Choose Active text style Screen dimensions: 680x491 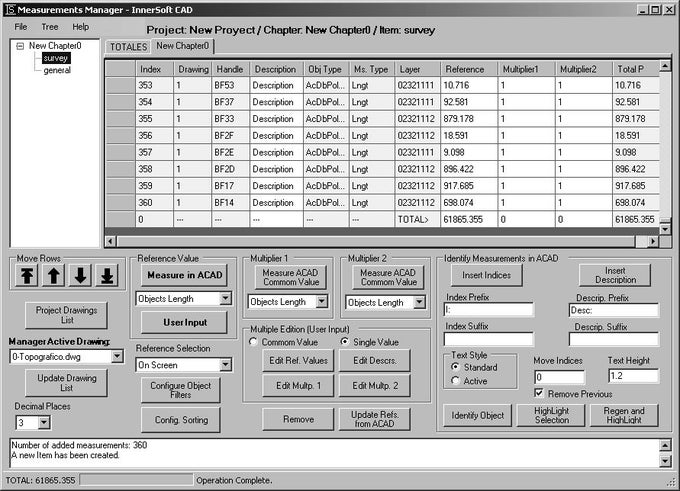(455, 381)
